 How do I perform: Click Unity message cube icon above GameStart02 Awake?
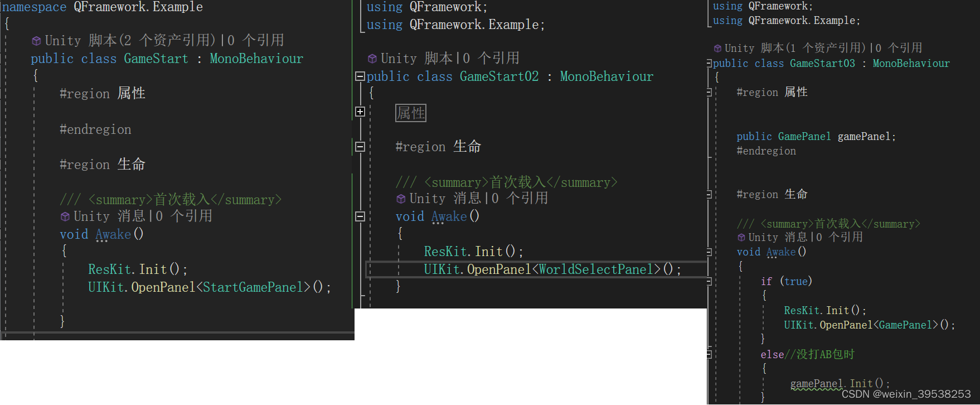(x=400, y=199)
